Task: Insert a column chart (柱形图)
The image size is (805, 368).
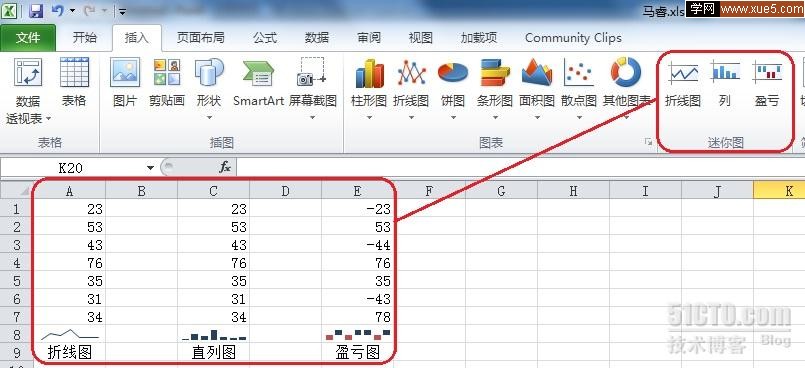Action: tap(369, 82)
